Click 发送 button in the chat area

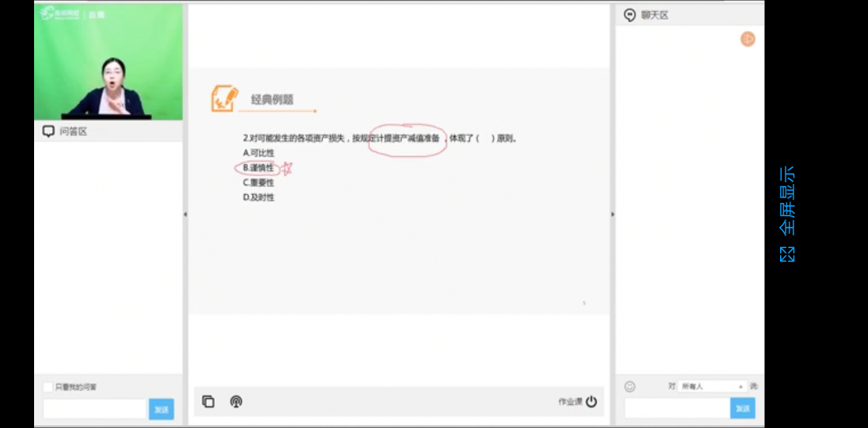tap(742, 408)
